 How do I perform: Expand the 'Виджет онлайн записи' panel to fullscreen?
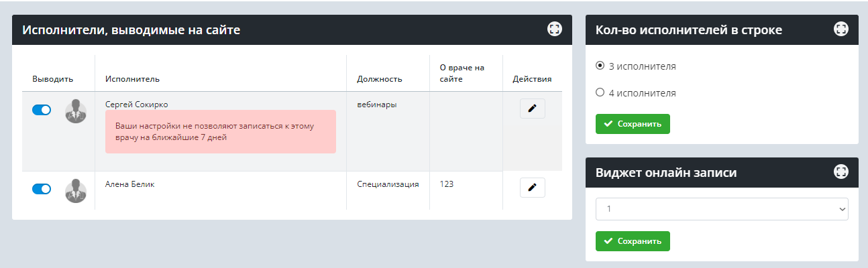point(840,172)
